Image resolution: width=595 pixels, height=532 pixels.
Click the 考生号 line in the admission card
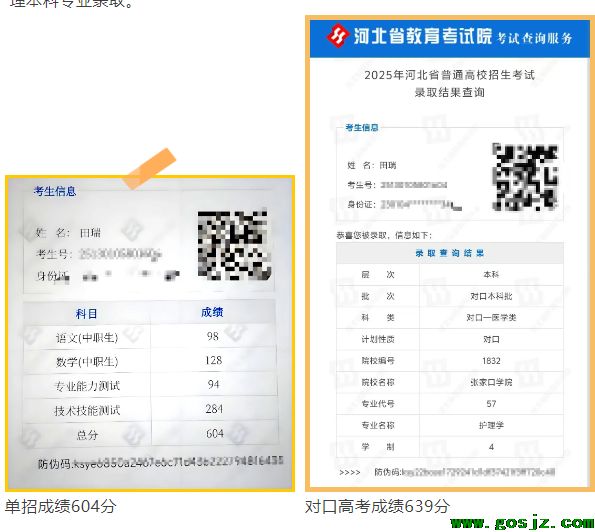coord(397,185)
